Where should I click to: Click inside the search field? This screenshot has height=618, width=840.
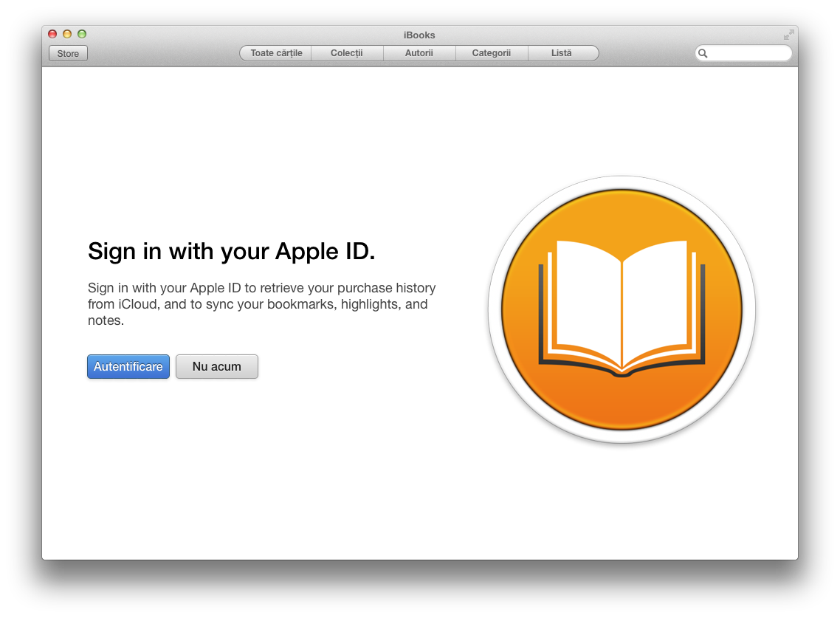coord(743,53)
